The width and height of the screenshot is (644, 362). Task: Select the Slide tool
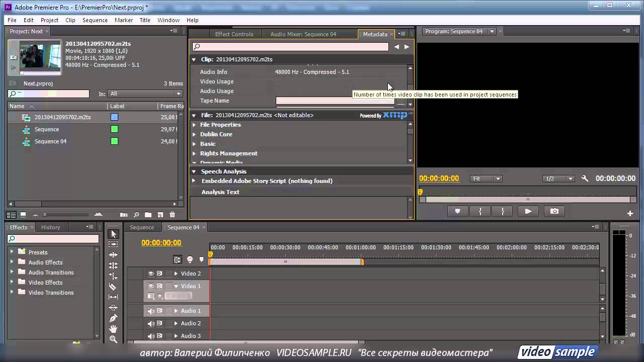coord(113,308)
